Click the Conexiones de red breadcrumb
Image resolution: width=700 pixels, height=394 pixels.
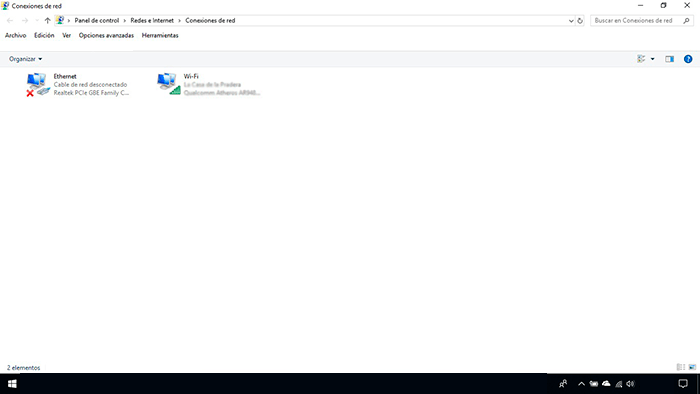tap(210, 21)
